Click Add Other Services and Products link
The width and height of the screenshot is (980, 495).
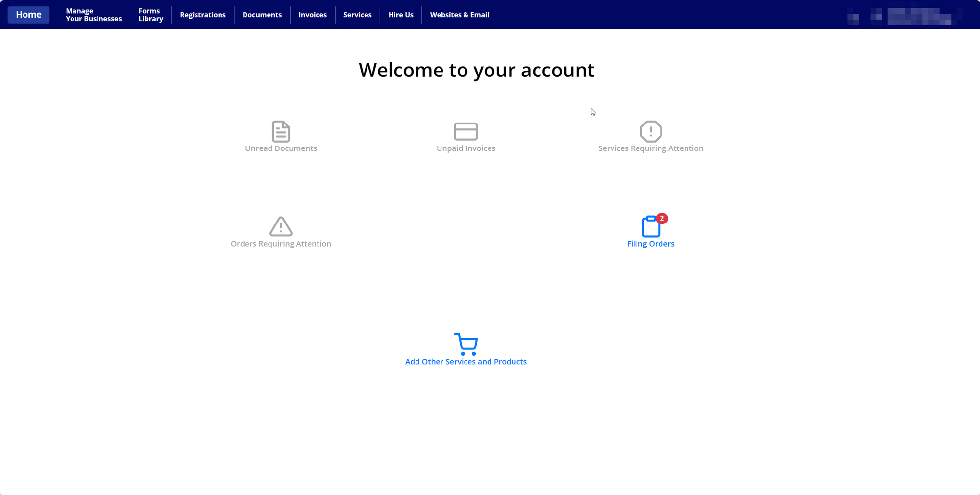pos(465,362)
